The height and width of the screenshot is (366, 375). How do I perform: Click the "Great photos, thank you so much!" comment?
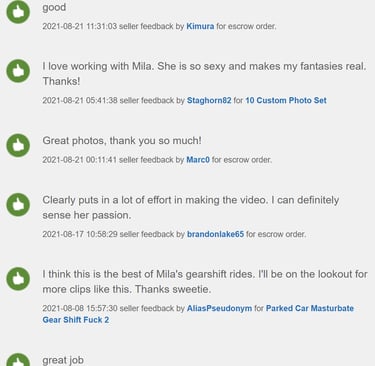122,141
